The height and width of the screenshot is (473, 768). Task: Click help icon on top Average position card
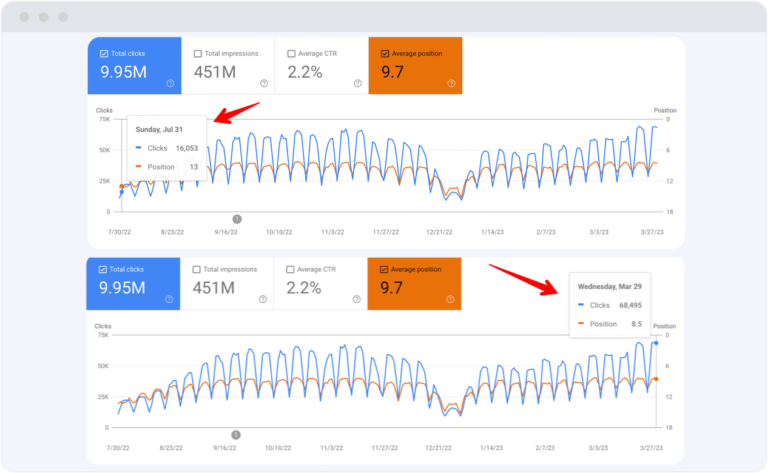(x=450, y=84)
